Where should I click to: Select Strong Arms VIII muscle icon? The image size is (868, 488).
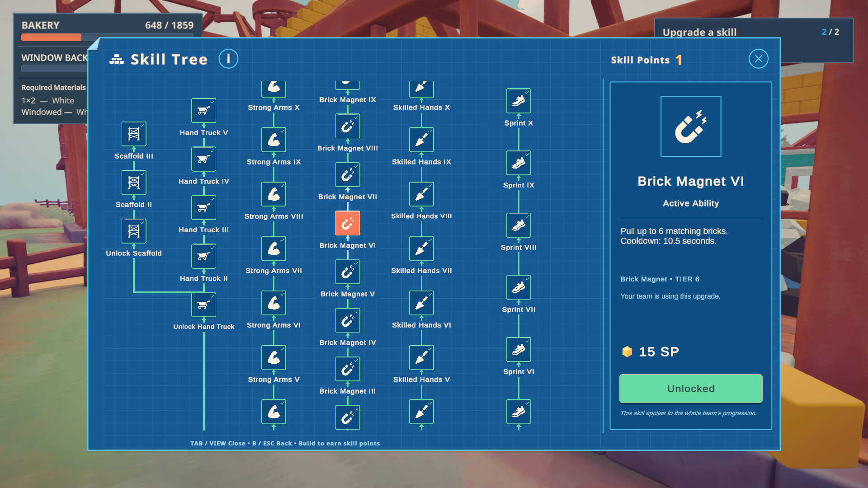click(x=274, y=194)
